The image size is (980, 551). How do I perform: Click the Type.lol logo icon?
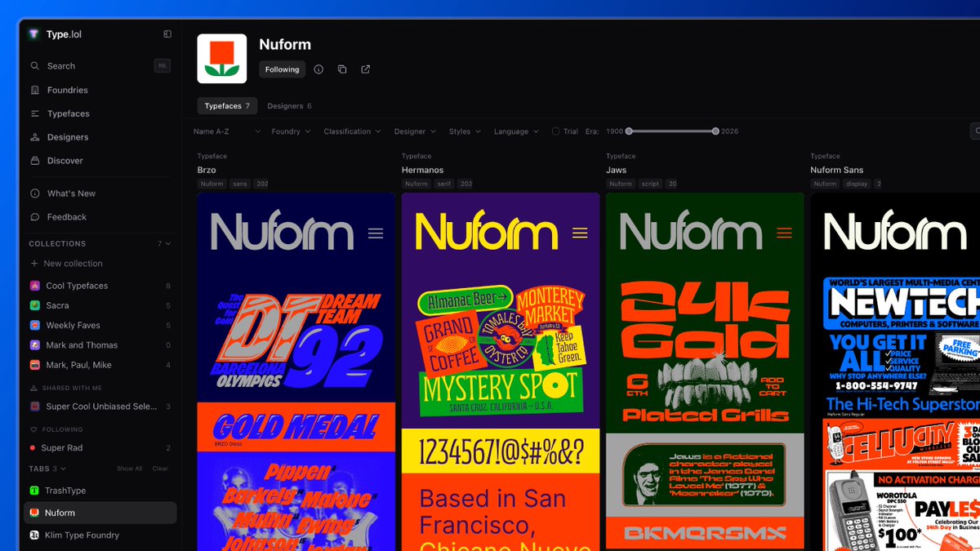[34, 34]
